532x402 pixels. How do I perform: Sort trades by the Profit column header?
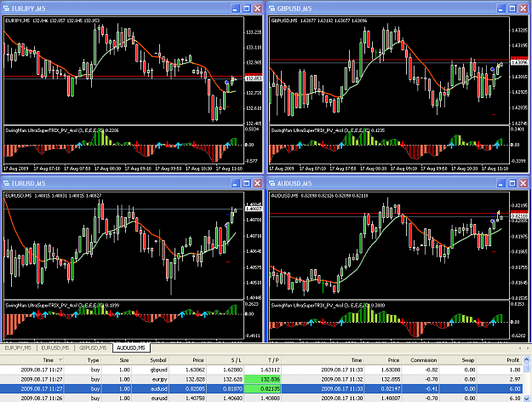point(513,360)
